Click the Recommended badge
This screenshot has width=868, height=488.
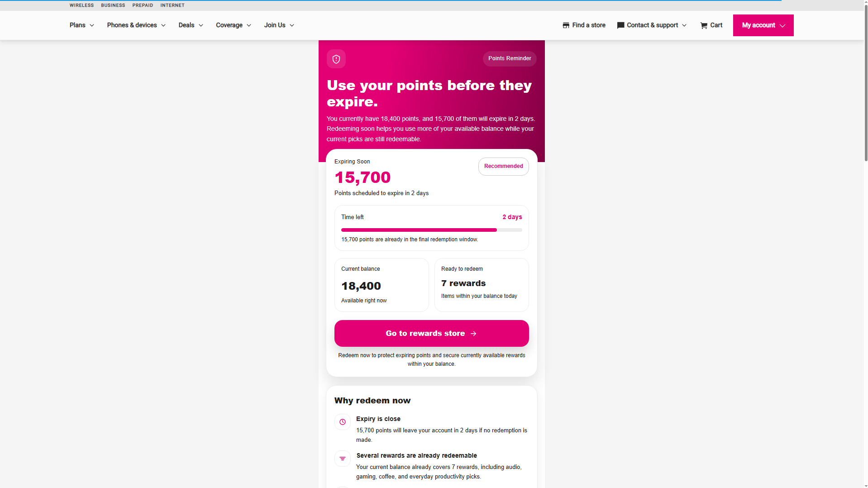tap(504, 167)
